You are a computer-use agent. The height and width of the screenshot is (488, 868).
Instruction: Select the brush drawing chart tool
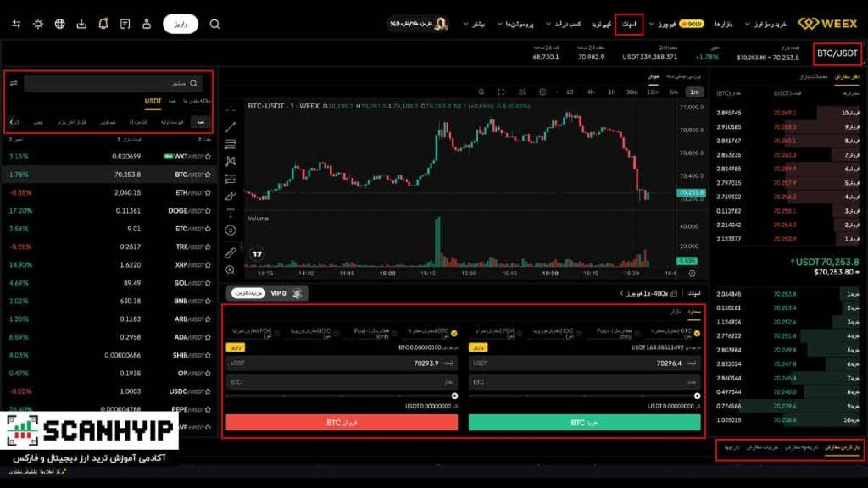(231, 196)
